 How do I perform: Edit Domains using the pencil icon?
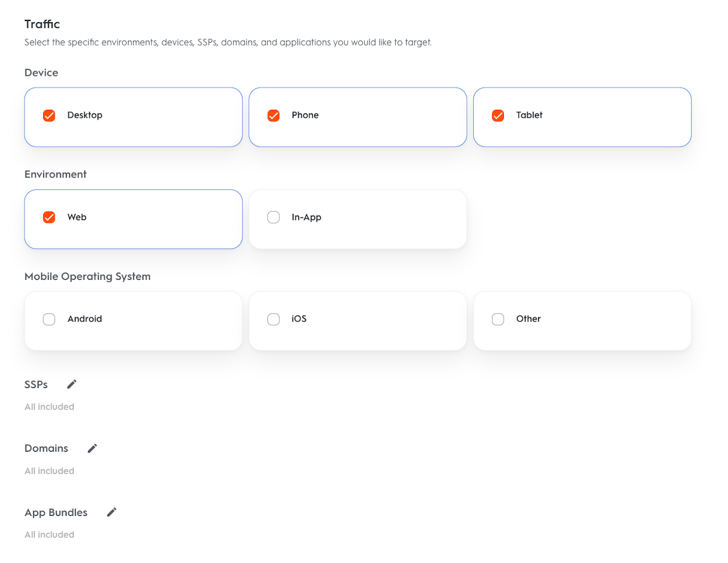click(x=92, y=448)
